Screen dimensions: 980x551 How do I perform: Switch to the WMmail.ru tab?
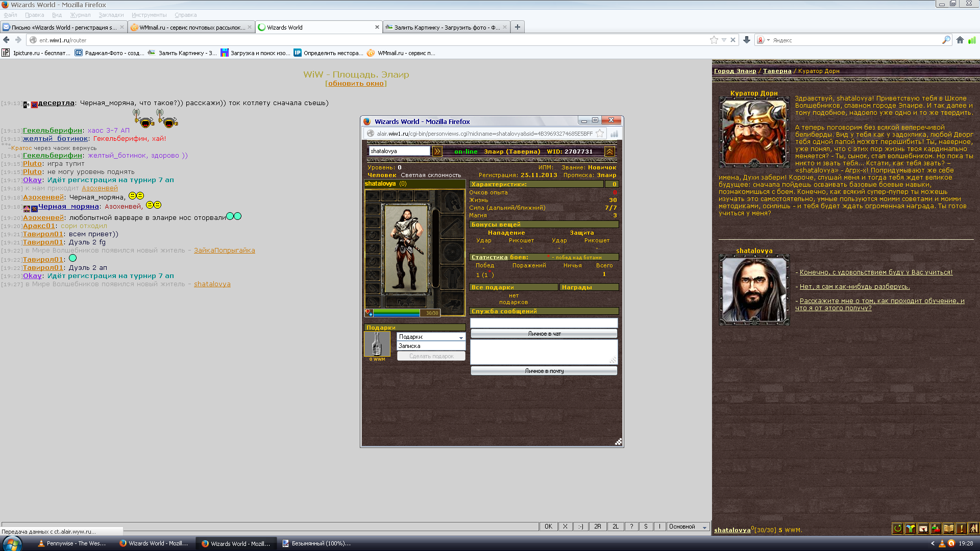click(x=191, y=27)
